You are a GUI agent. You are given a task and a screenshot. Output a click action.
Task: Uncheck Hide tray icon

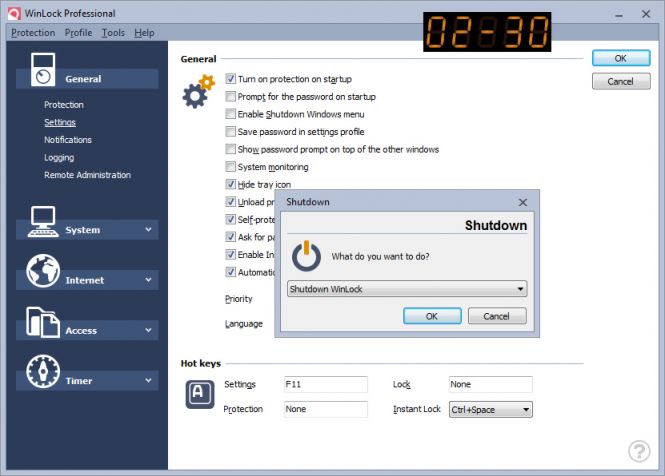click(230, 185)
